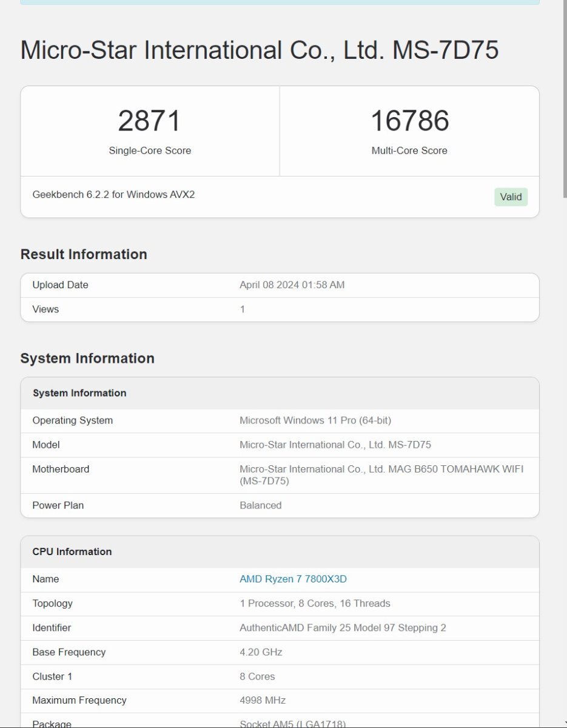This screenshot has width=567, height=728.
Task: Click the Operating System label
Action: pyautogui.click(x=72, y=420)
